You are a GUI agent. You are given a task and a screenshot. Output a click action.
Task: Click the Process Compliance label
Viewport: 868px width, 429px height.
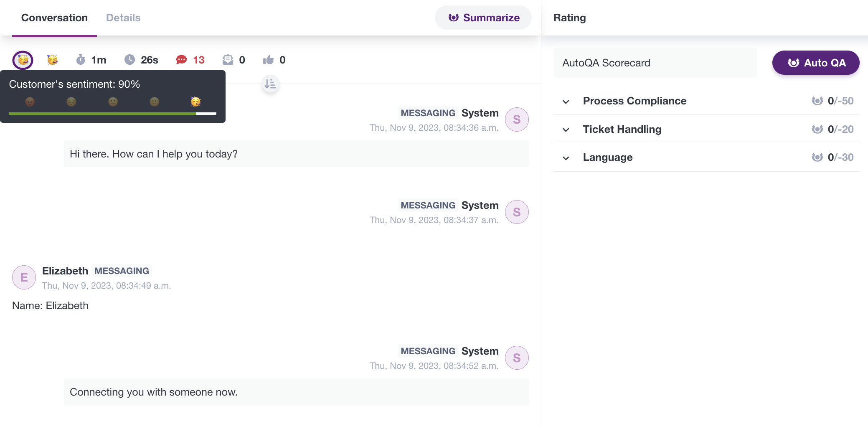(635, 101)
